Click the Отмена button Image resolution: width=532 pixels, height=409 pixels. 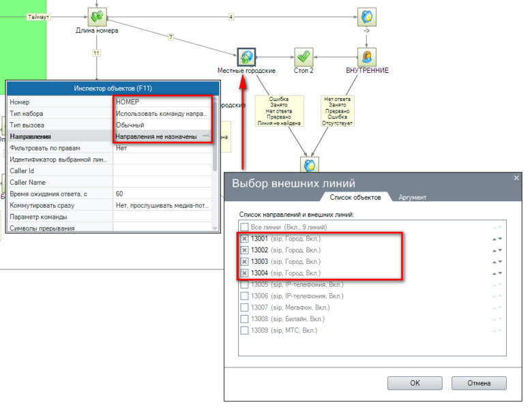point(479,383)
